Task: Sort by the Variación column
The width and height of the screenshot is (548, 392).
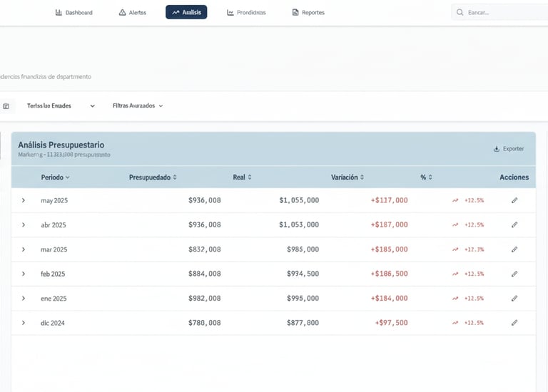Action: (x=347, y=177)
